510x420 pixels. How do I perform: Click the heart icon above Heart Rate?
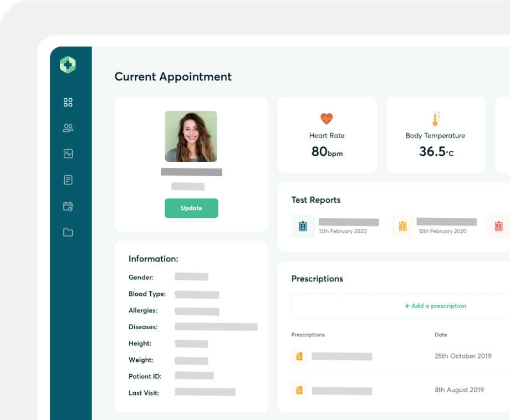coord(327,117)
